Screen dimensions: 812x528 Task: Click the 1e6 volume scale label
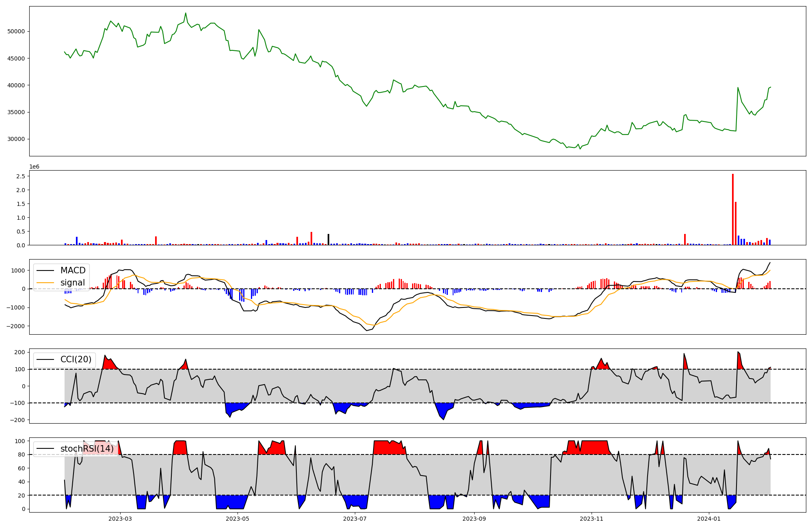pyautogui.click(x=34, y=167)
